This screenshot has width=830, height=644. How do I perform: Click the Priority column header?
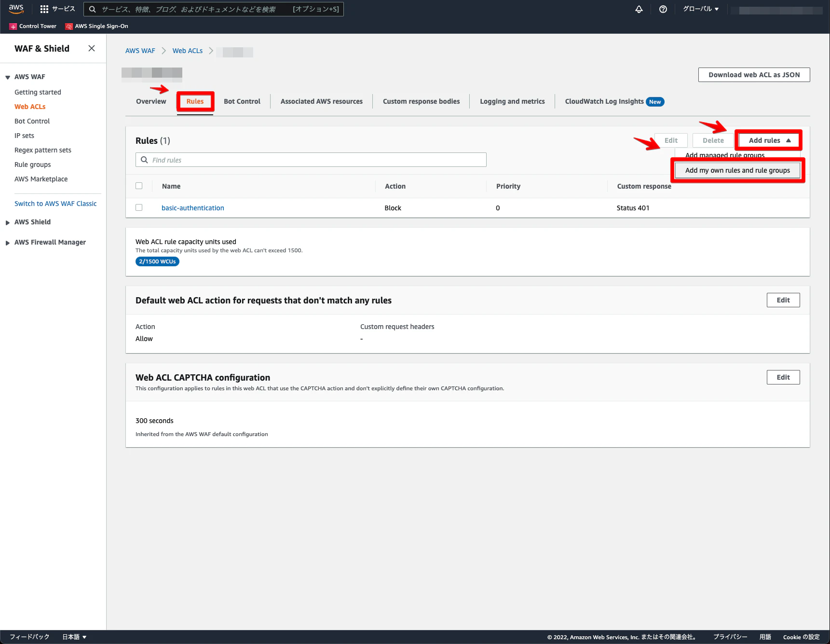[x=508, y=186]
